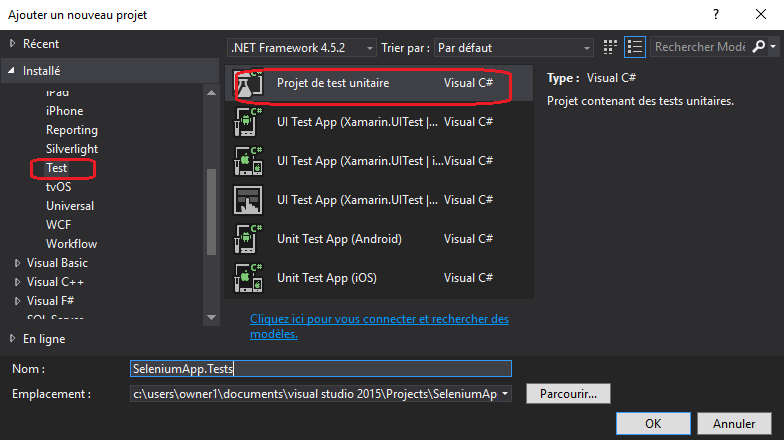Click the first UI Test App Xamarin icon

click(248, 122)
